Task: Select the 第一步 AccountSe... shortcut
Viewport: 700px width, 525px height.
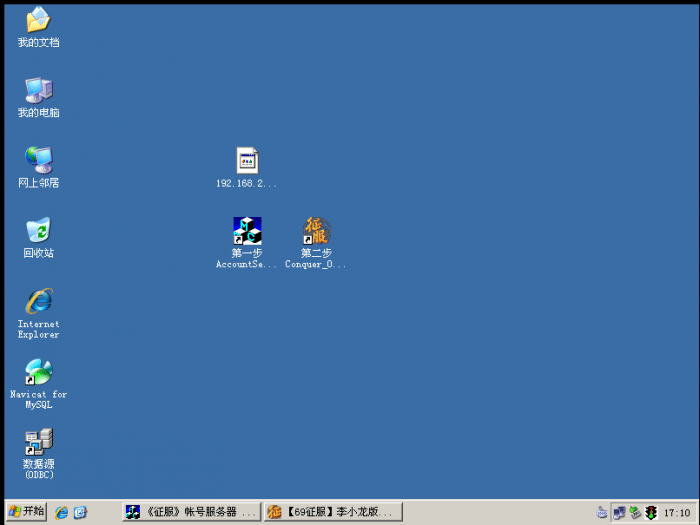Action: point(246,231)
